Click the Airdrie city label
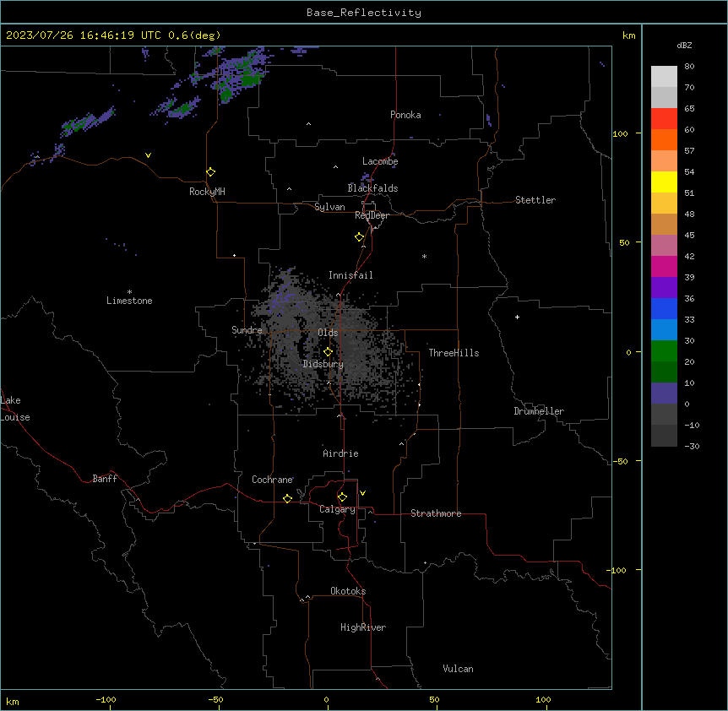This screenshot has height=711, width=728. (340, 453)
